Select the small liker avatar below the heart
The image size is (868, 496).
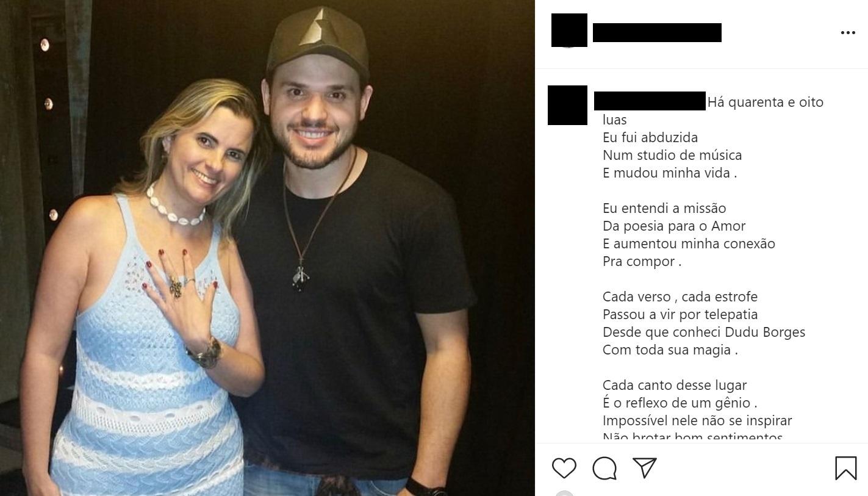pyautogui.click(x=565, y=494)
